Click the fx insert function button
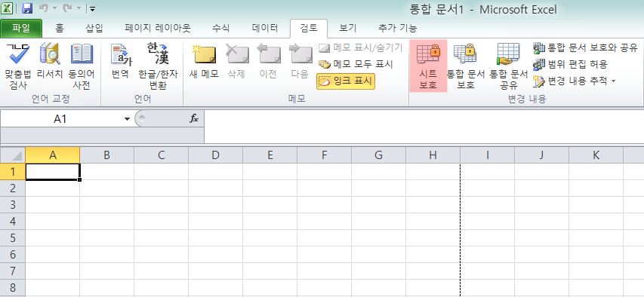This screenshot has height=297, width=644. (194, 119)
